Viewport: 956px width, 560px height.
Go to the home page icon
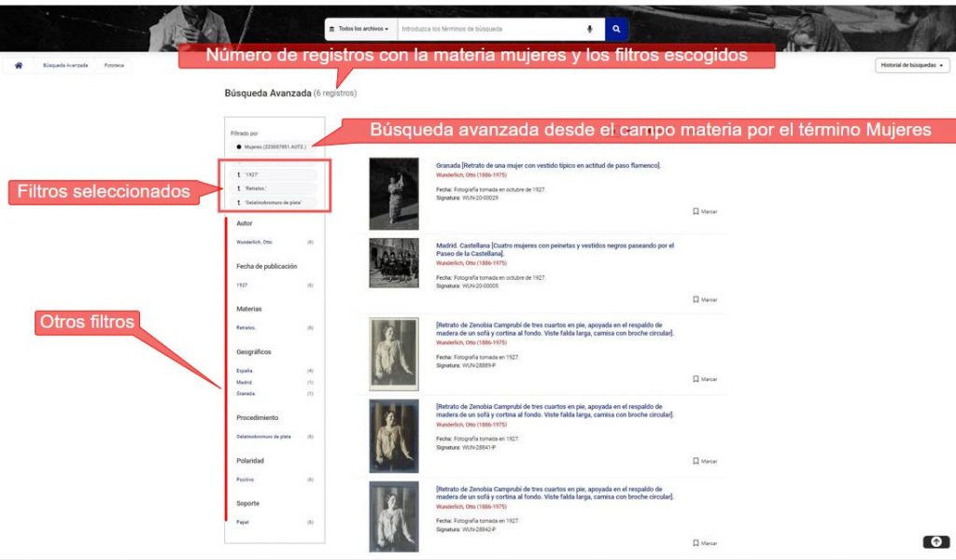[x=19, y=65]
